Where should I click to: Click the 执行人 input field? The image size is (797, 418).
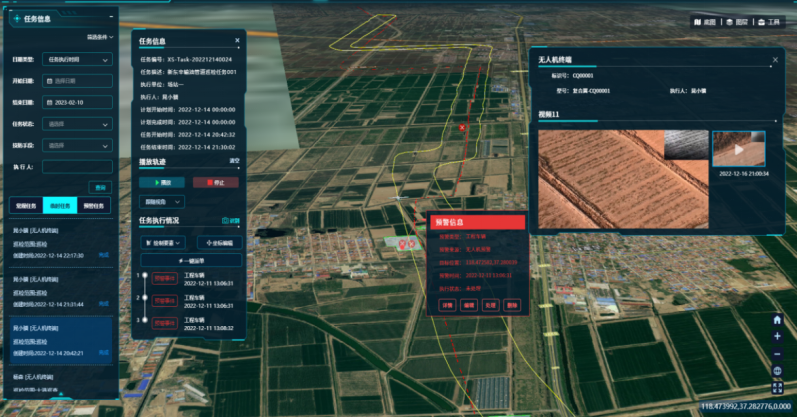click(x=78, y=167)
